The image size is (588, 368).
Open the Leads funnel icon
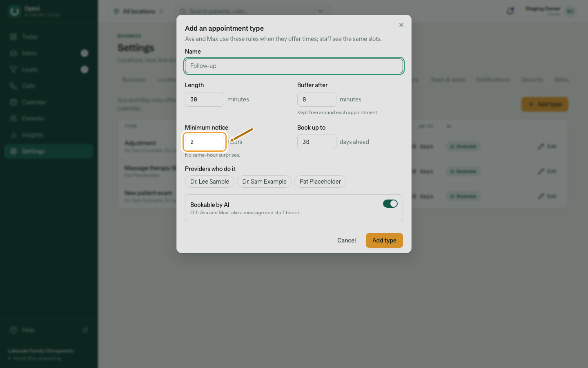click(13, 70)
